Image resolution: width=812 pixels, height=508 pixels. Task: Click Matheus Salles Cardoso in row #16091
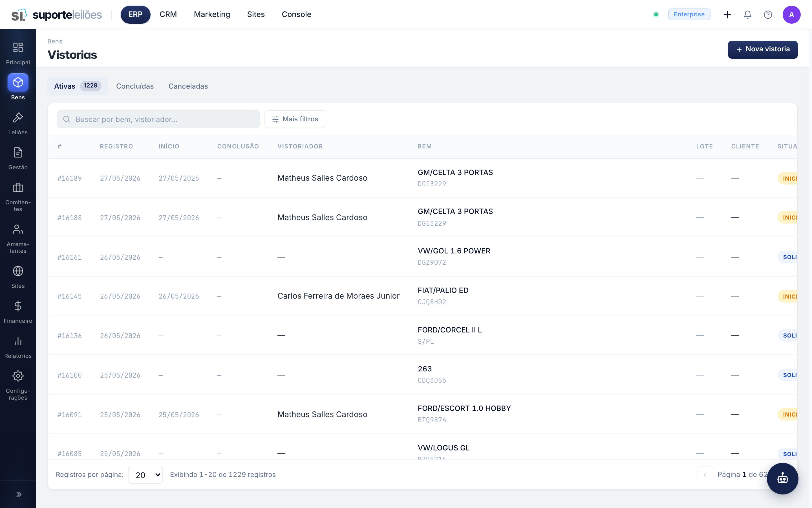point(322,414)
